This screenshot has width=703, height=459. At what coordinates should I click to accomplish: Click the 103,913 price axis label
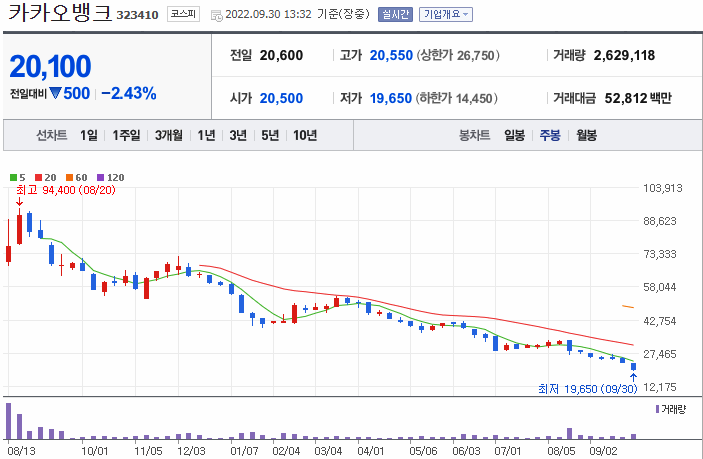click(x=663, y=188)
